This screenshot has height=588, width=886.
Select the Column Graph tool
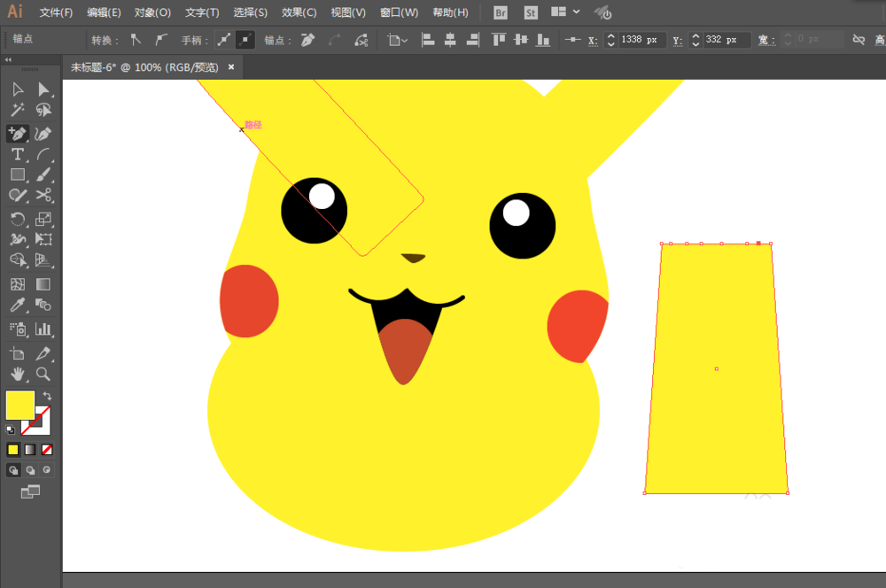tap(43, 329)
